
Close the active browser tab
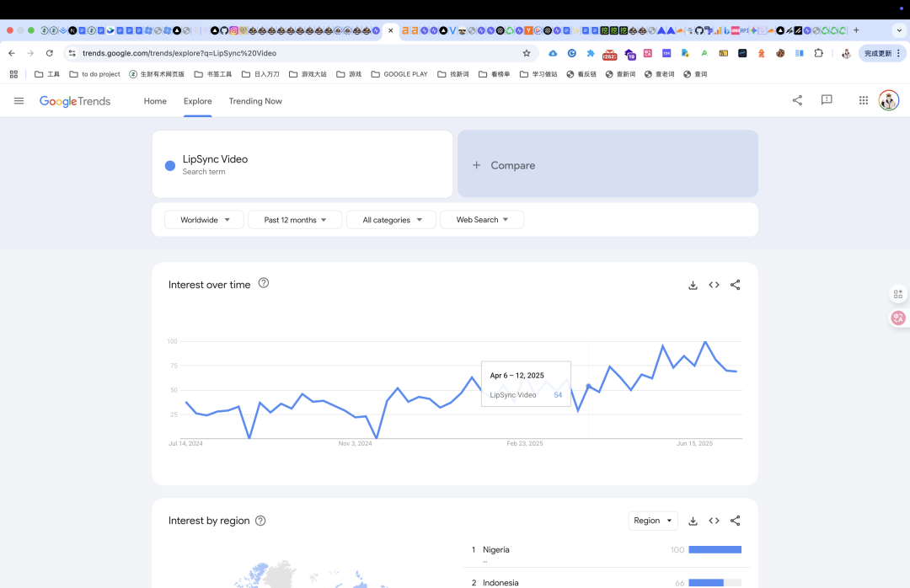[x=391, y=30]
